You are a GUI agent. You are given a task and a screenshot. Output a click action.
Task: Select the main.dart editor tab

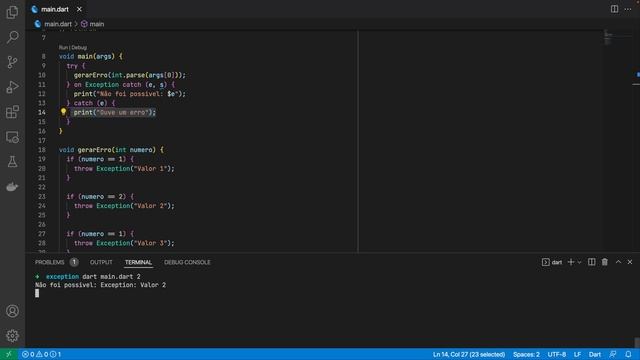(x=55, y=9)
